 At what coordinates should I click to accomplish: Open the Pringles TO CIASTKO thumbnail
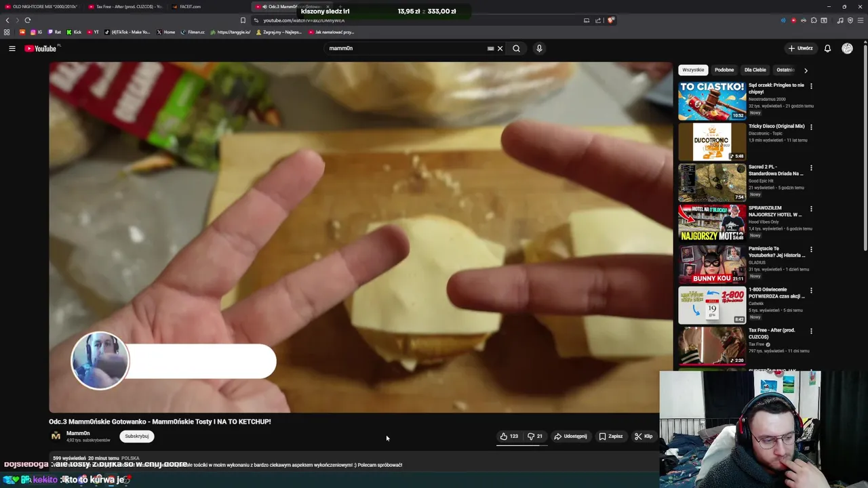[x=711, y=101]
